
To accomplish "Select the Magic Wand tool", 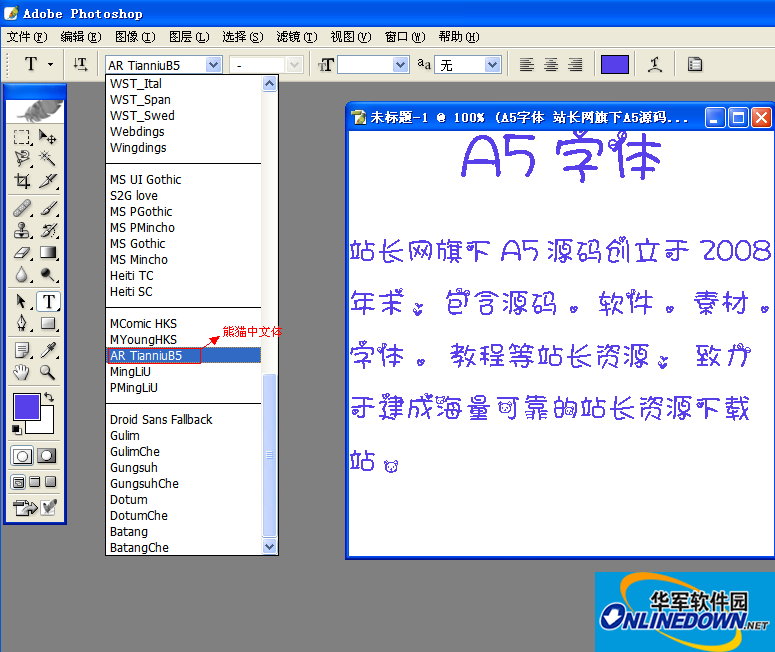I will tap(48, 159).
